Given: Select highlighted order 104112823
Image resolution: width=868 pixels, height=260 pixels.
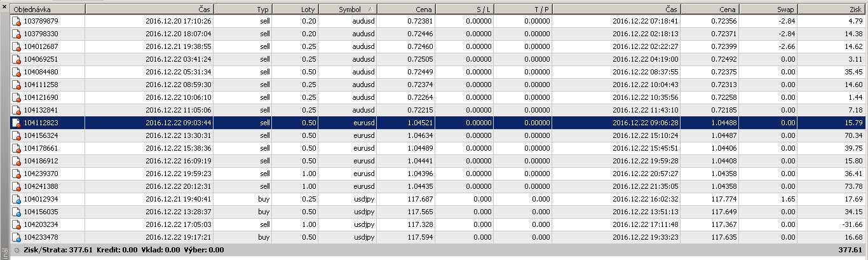Looking at the screenshot, I should click(41, 123).
